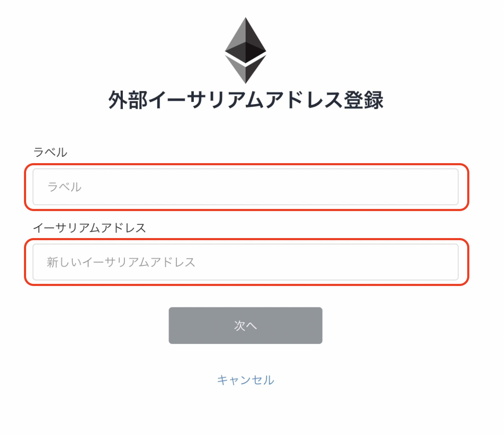504x435 pixels.
Task: Select the ラベル field label text
Action: point(50,151)
